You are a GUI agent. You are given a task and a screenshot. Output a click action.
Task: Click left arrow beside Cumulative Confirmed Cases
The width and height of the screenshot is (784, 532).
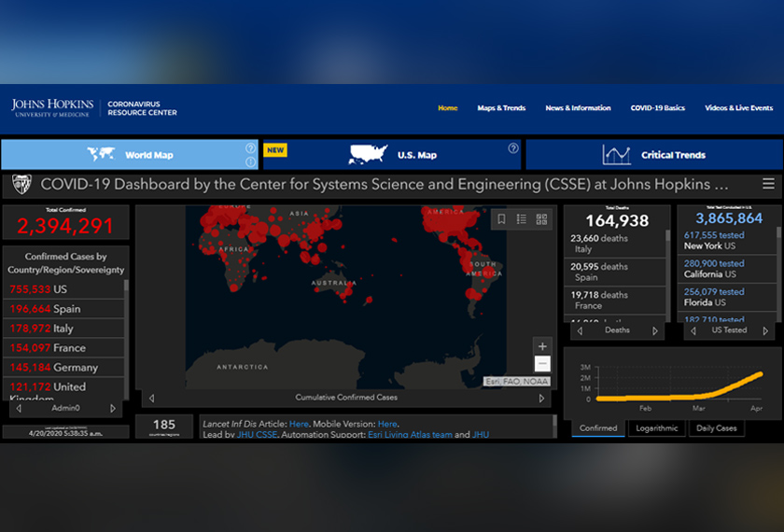click(x=151, y=399)
